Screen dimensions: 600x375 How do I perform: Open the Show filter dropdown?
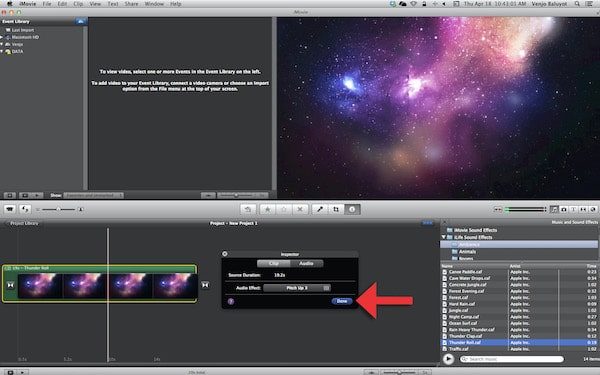[x=93, y=195]
